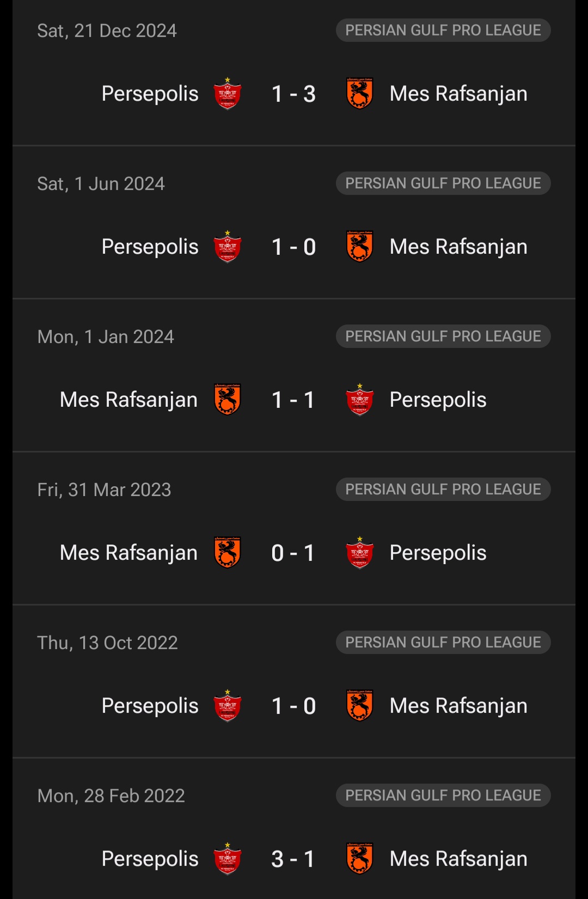Screen dimensions: 588x899
Task: Click Mes Rafsanjan crest in 21 Dec 2024 match
Action: click(x=359, y=94)
